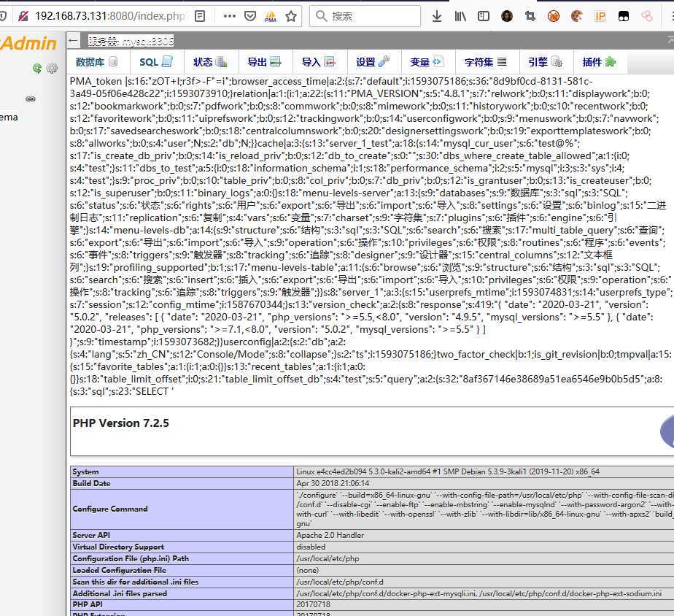Image resolution: width=674 pixels, height=616 pixels.
Task: Bookmark this page with the star icon
Action: 291,16
